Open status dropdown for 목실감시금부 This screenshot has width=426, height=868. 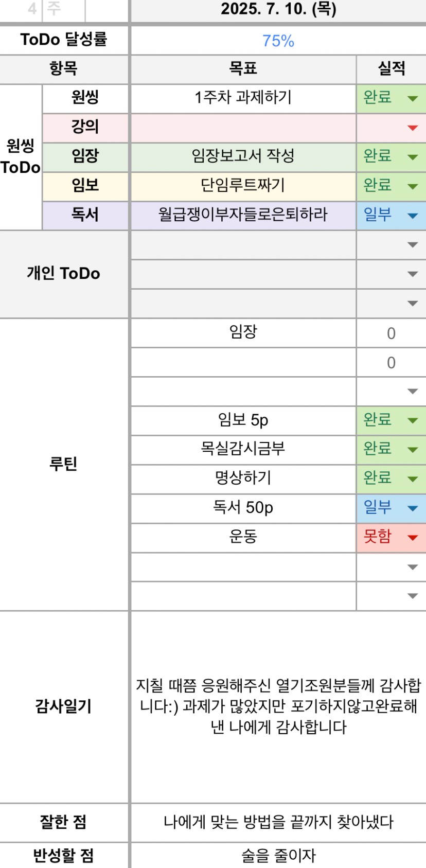413,450
